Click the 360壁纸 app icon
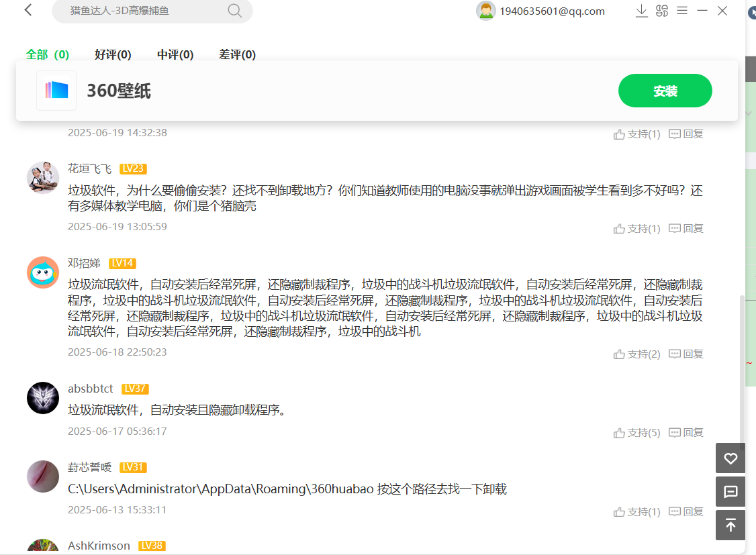 pos(56,91)
